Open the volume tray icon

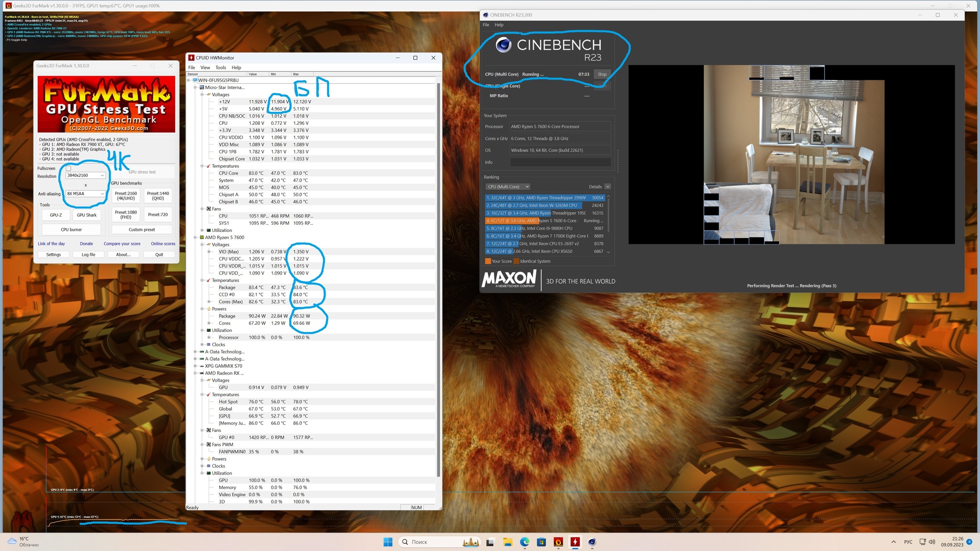point(932,542)
